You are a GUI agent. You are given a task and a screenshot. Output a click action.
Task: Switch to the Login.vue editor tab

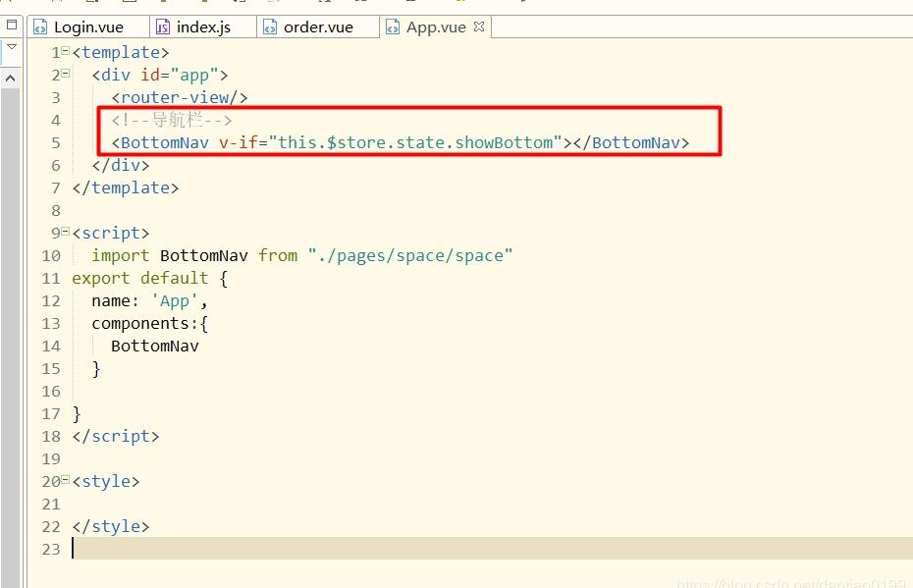click(x=87, y=27)
